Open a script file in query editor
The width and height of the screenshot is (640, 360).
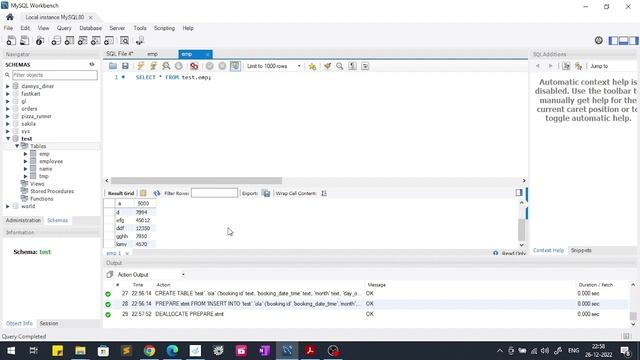[113, 66]
